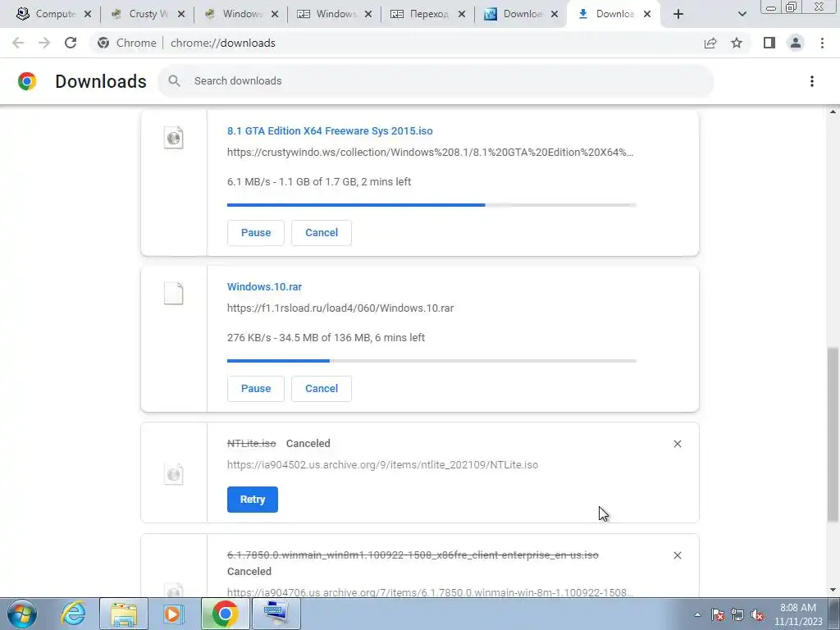Click the network tray icon
The width and height of the screenshot is (840, 630).
(x=737, y=614)
